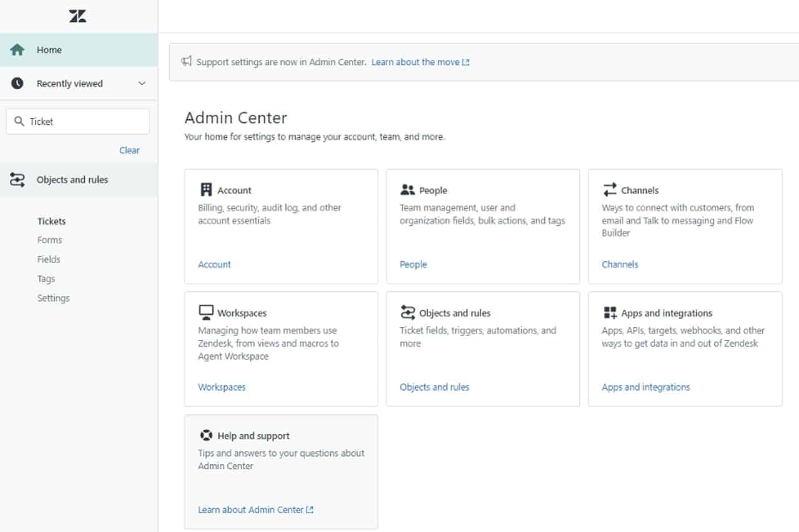Click the People icon on its card
This screenshot has height=532, width=799.
click(409, 190)
